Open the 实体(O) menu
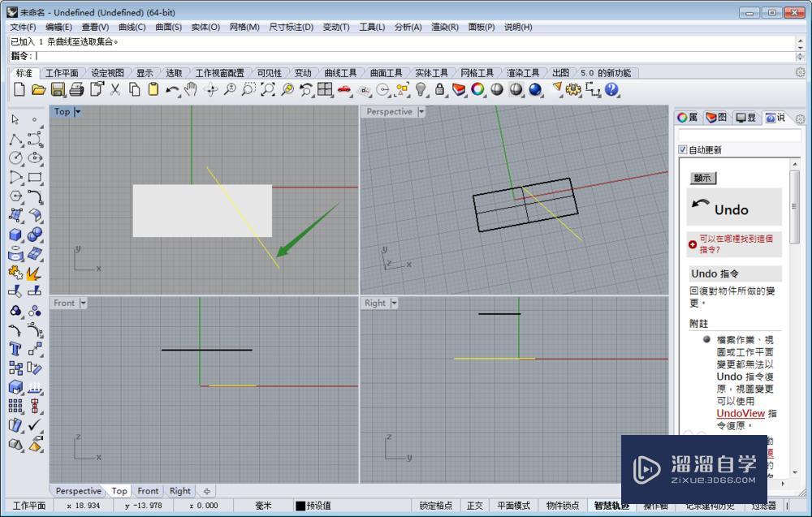This screenshot has height=517, width=812. 205,27
